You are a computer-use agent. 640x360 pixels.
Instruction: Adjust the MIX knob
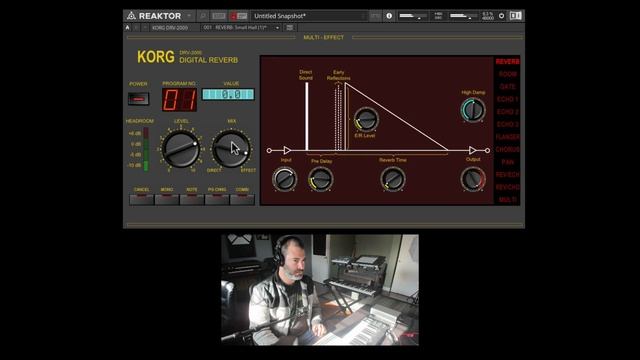pos(231,149)
